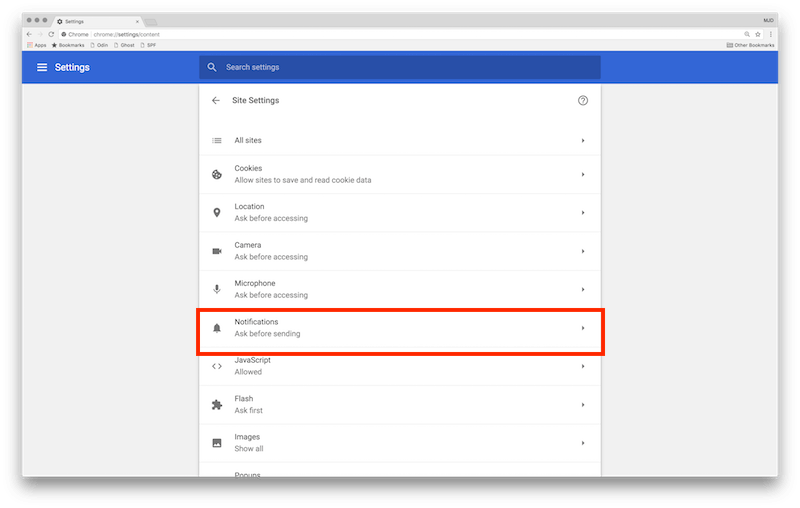
Task: Expand the Images row arrow
Action: (x=583, y=443)
